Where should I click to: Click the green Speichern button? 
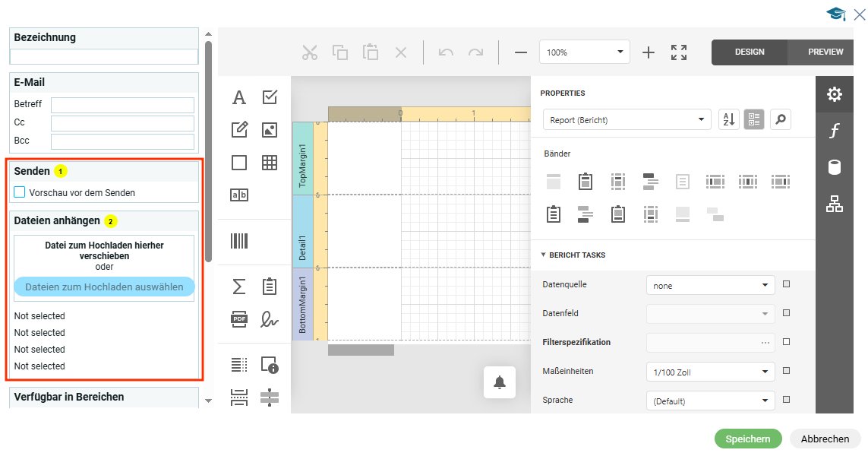tap(747, 439)
